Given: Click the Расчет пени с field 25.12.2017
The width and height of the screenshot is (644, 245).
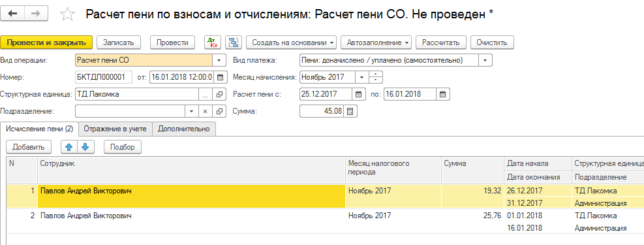Looking at the screenshot, I should click(x=326, y=94).
